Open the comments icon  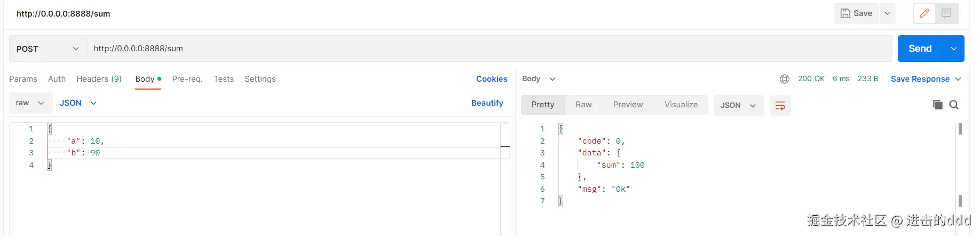point(946,13)
